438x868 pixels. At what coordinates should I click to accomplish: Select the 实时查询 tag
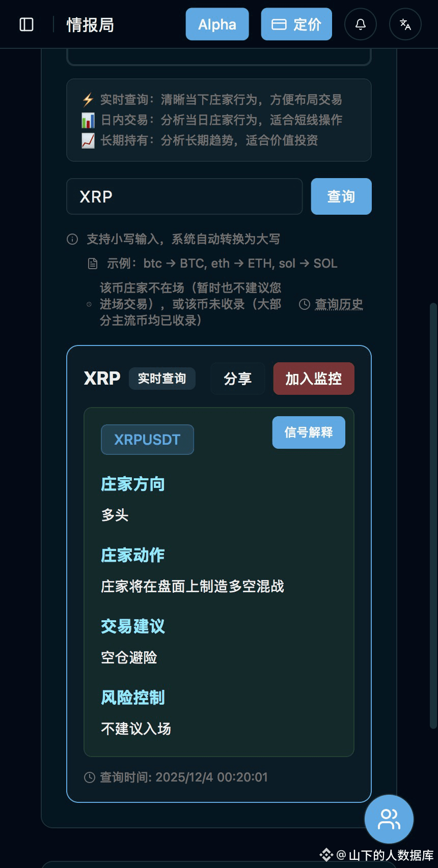[x=162, y=379]
